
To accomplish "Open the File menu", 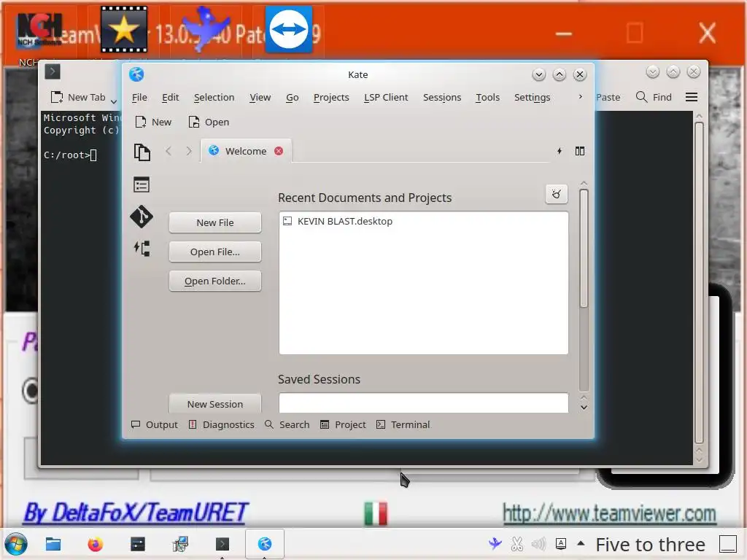I will coord(139,97).
